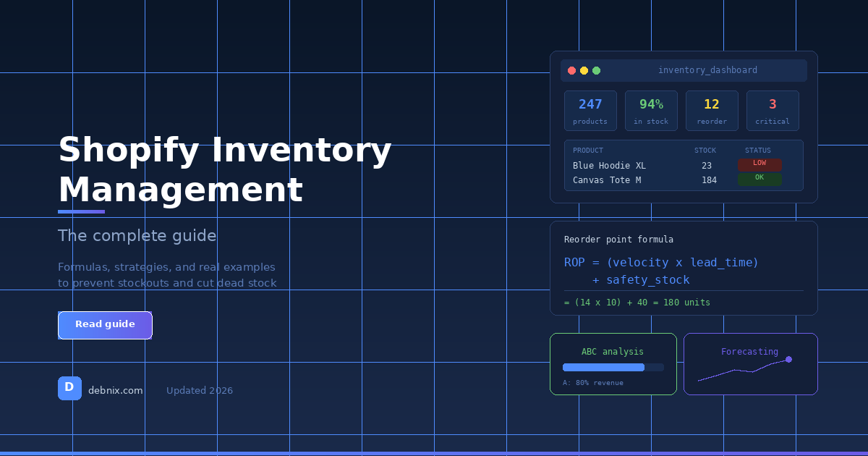
Task: Click the Formulas, strategies, and real examples text
Action: [x=166, y=267]
